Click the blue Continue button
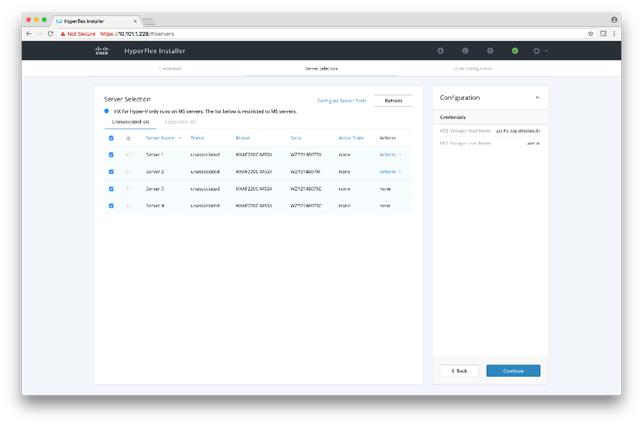Image resolution: width=643 pixels, height=426 pixels. (x=513, y=371)
